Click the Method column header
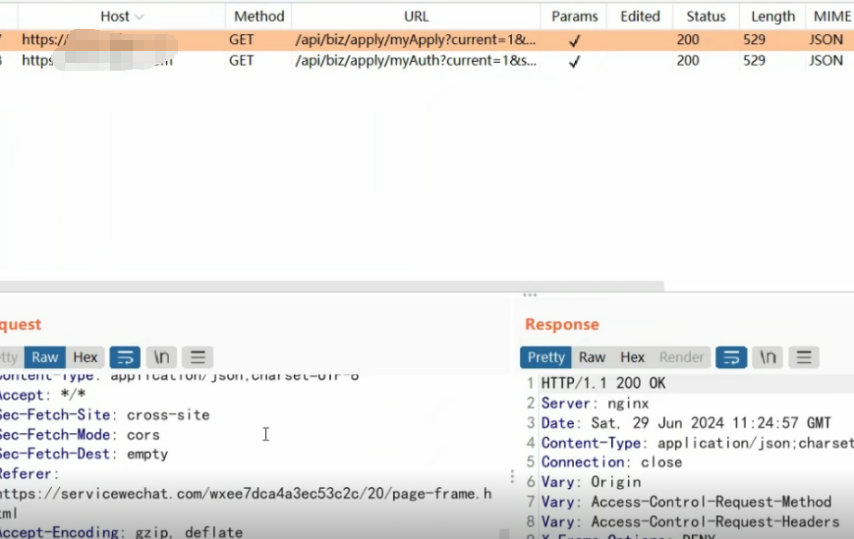 click(259, 16)
